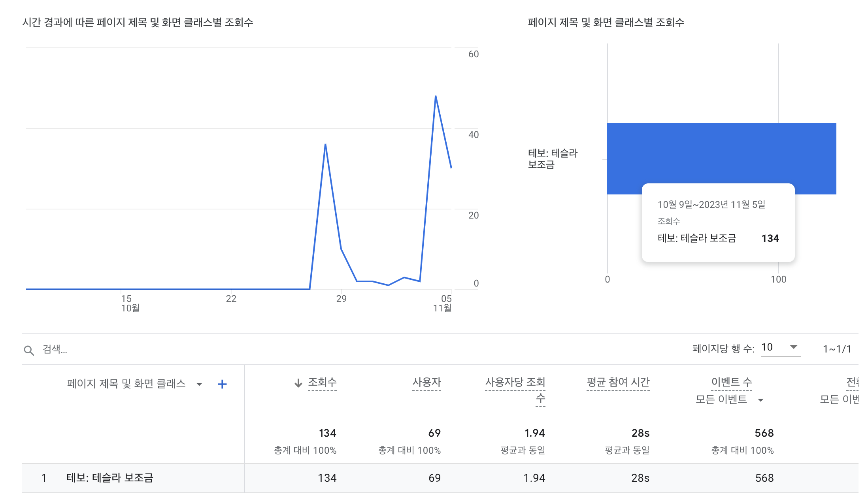The width and height of the screenshot is (868, 494).
Task: Click the partially visible 전환 column header
Action: coord(852,382)
